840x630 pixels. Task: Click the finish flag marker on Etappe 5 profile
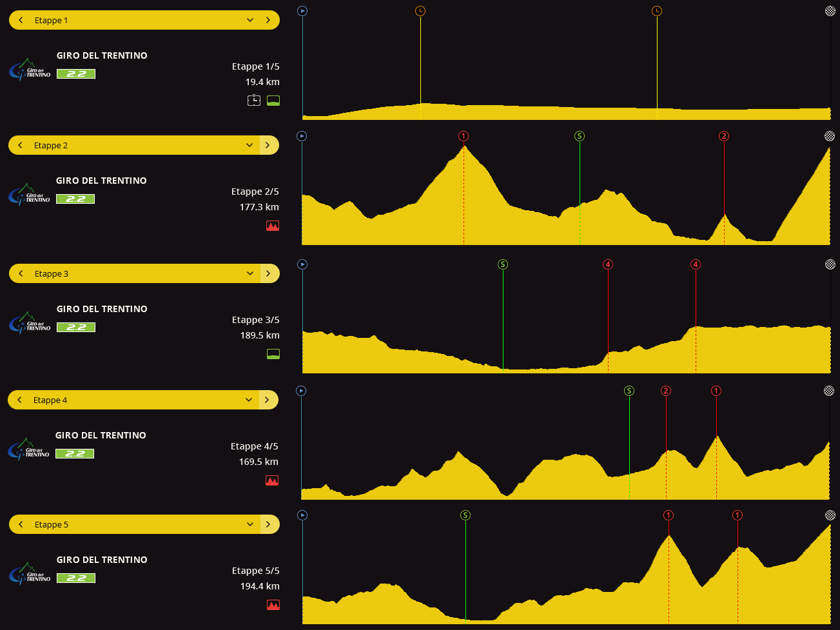click(830, 515)
